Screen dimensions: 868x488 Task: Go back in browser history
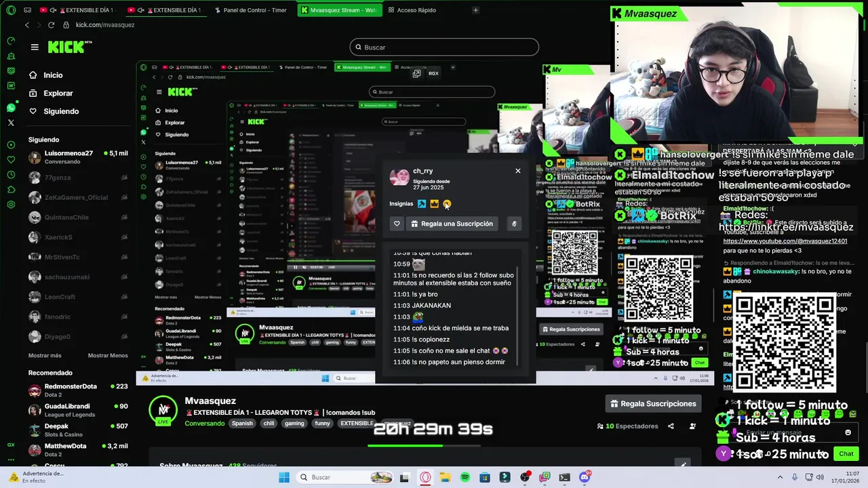click(x=27, y=25)
